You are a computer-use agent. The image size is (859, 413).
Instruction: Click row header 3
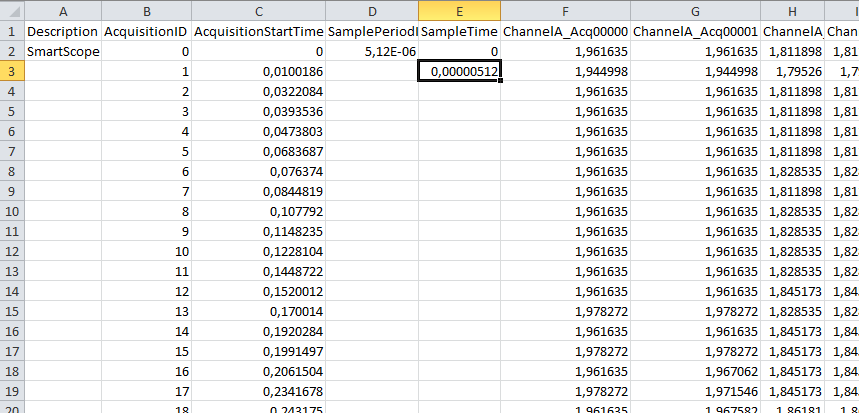(11, 71)
